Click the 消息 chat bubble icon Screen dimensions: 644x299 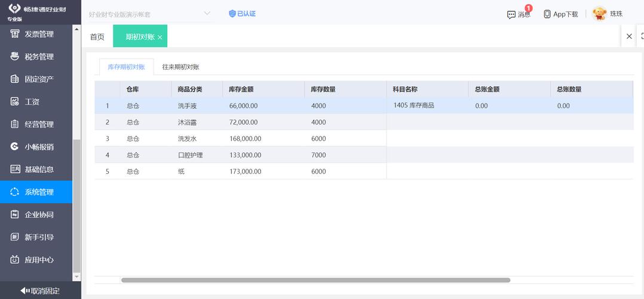[x=511, y=15]
